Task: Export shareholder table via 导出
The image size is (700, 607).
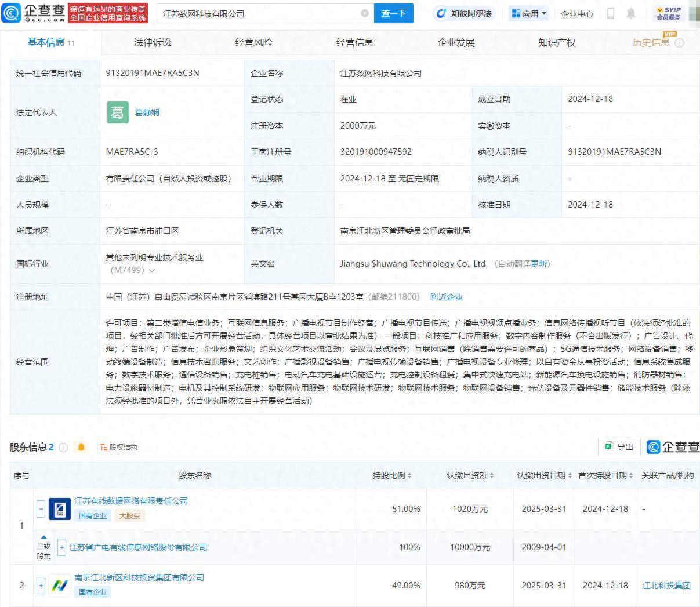Action: (x=619, y=446)
